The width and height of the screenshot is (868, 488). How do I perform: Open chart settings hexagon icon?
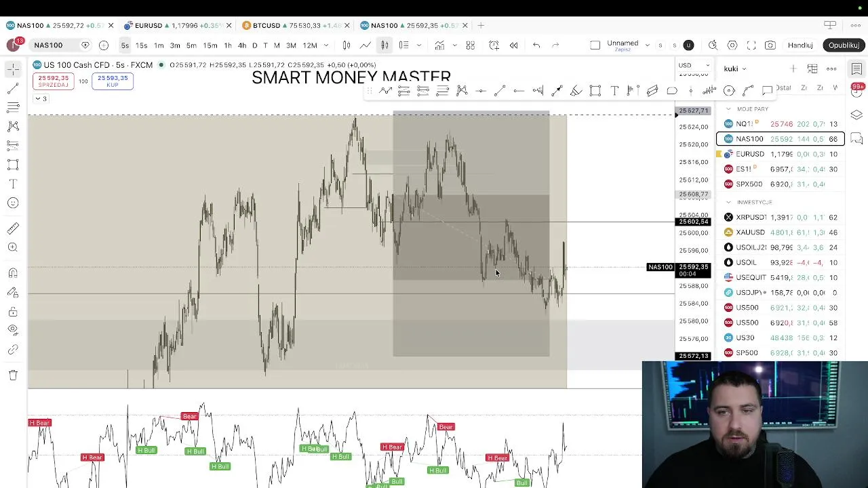pyautogui.click(x=732, y=45)
